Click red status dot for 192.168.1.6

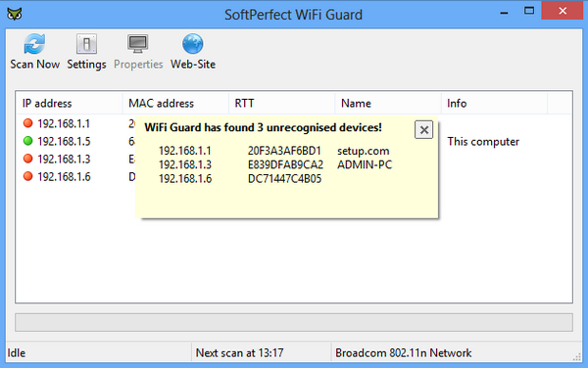tap(27, 176)
